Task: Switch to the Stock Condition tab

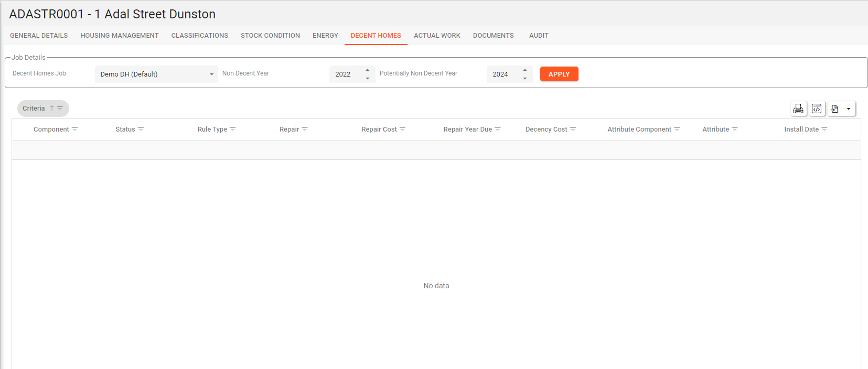Action: (270, 36)
